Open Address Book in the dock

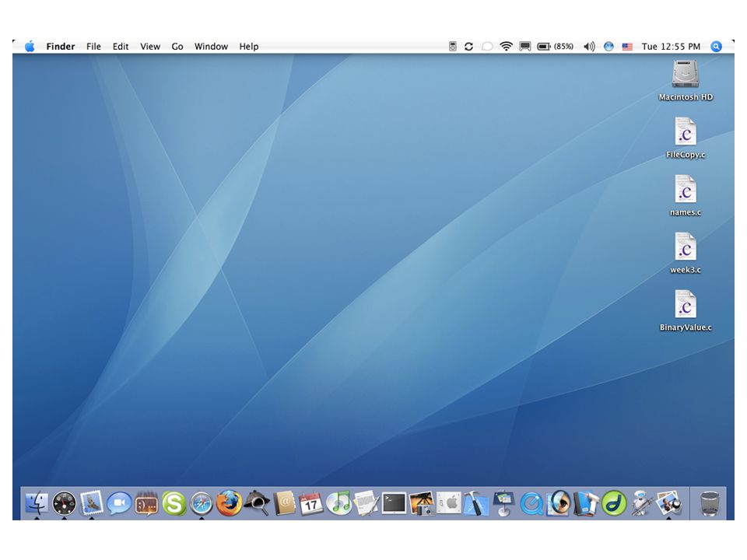(284, 503)
